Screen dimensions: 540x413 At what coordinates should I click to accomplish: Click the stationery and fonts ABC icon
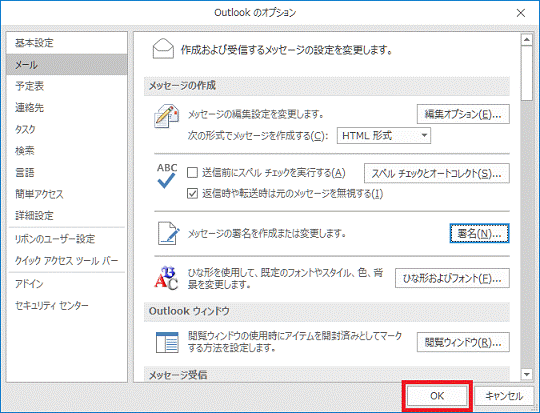[166, 278]
